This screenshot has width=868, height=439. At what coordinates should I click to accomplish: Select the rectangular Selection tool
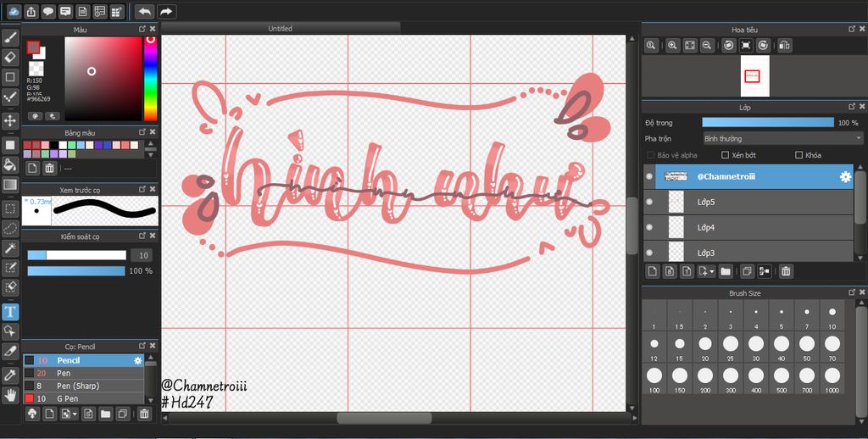tap(10, 208)
